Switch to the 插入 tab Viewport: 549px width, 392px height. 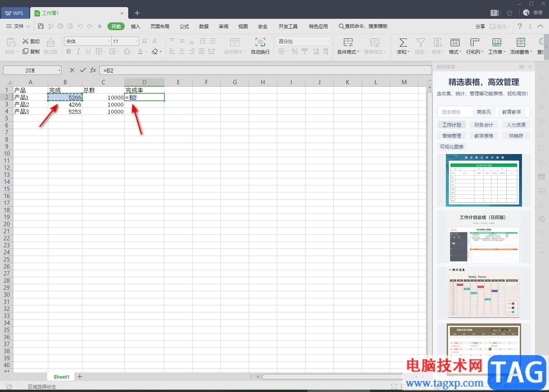pos(135,26)
